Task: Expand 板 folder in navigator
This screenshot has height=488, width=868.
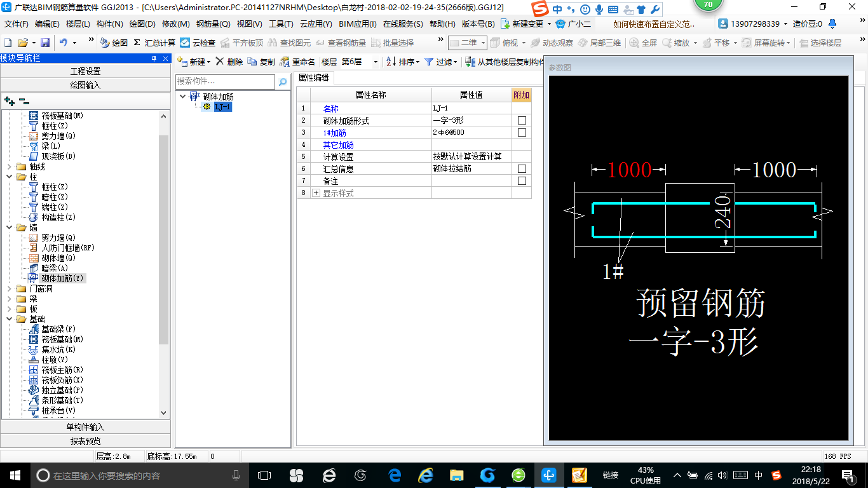Action: click(x=9, y=309)
